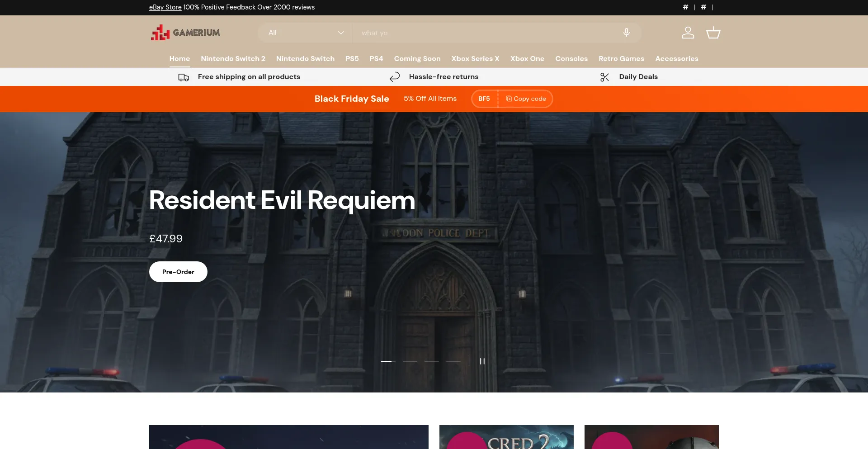The image size is (868, 449).
Task: Click the Daily Deals scissors icon
Action: point(604,77)
